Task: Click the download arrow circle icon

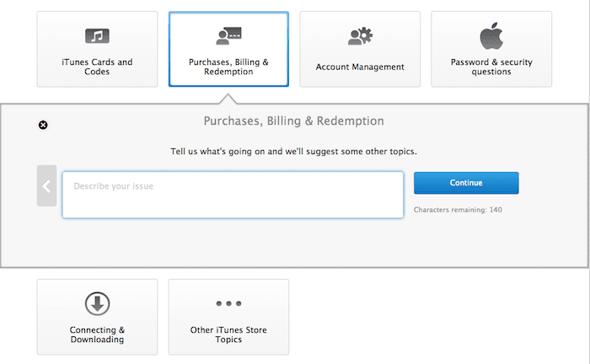Action: (97, 303)
